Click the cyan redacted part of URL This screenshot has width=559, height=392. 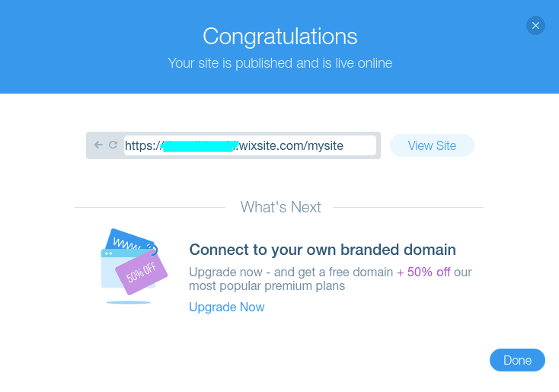[198, 146]
